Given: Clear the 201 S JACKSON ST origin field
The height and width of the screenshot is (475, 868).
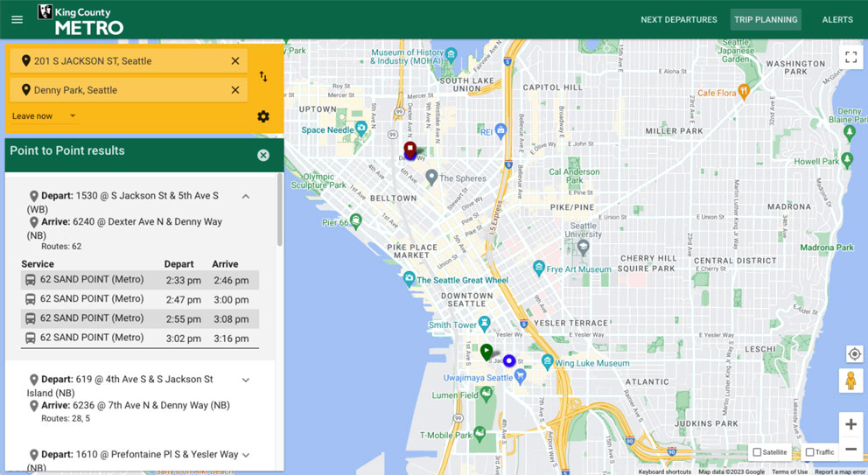Looking at the screenshot, I should [235, 61].
